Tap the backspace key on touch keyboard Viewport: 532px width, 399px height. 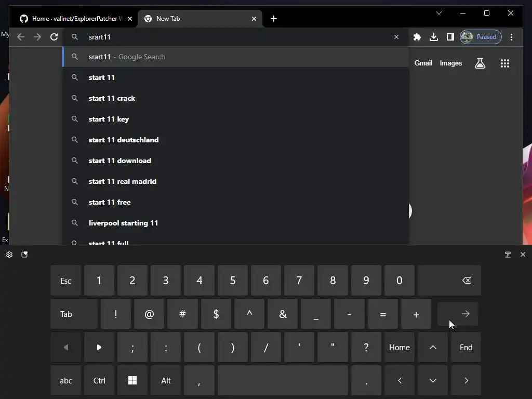449,281
